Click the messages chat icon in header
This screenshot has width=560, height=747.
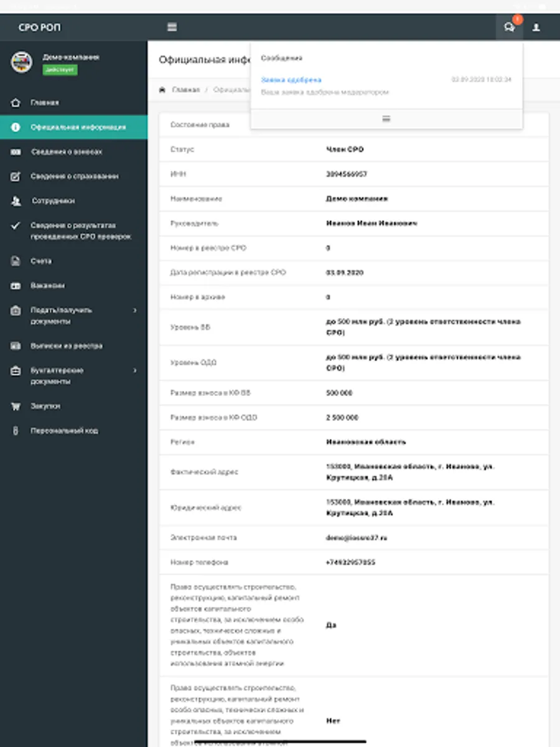509,27
